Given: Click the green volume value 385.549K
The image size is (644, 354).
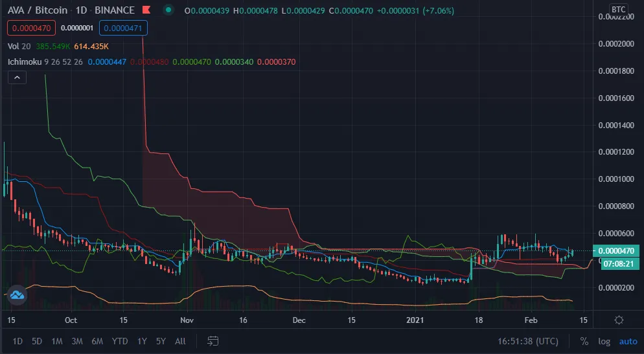Looking at the screenshot, I should 53,46.
